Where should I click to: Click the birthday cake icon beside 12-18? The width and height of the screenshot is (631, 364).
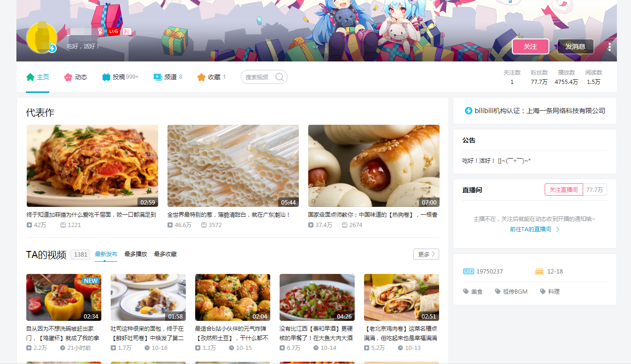point(539,271)
